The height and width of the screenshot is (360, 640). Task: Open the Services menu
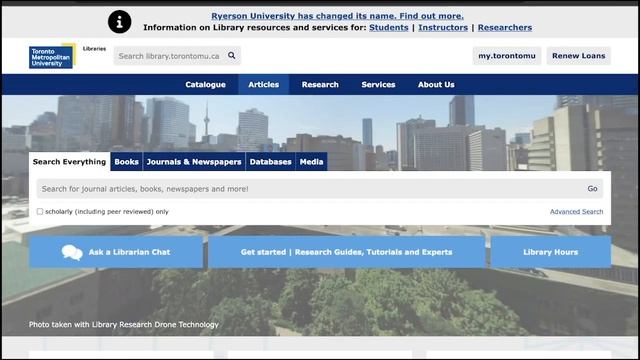[378, 84]
